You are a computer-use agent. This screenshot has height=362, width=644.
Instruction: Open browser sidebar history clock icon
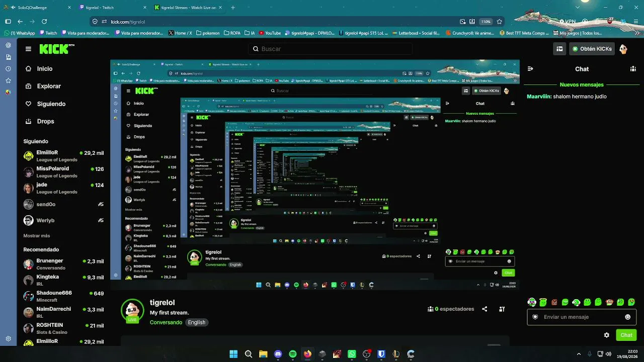tap(8, 69)
